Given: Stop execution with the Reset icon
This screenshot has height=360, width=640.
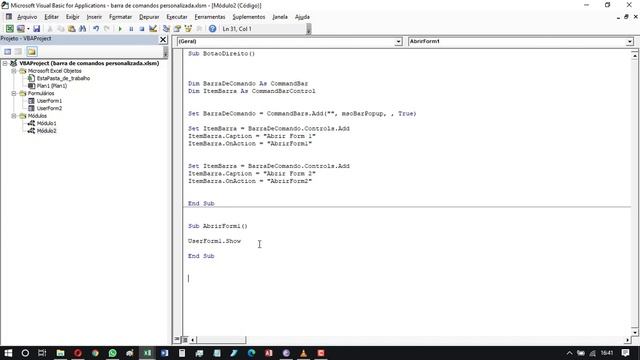Looking at the screenshot, I should pos(142,29).
